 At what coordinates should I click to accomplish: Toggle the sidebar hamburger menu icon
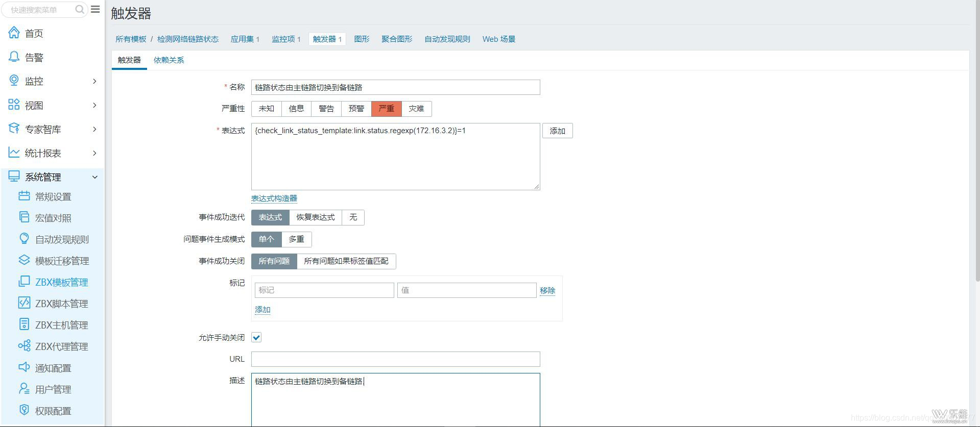(95, 9)
